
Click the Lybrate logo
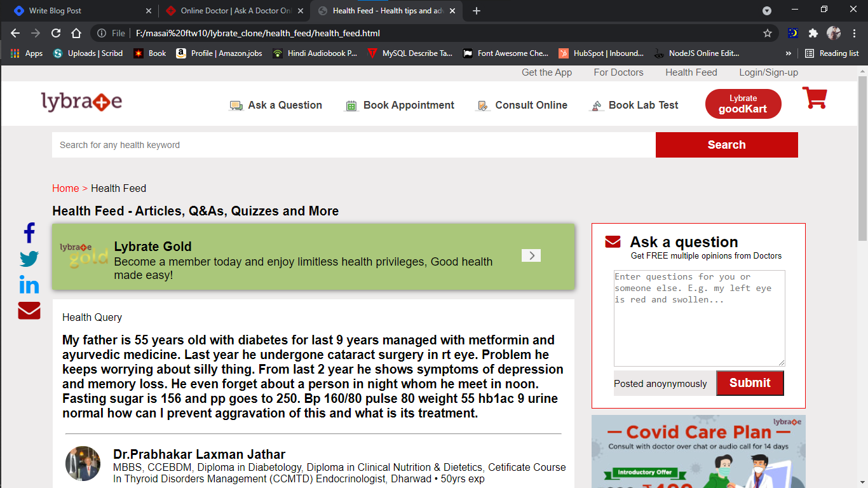pyautogui.click(x=81, y=101)
